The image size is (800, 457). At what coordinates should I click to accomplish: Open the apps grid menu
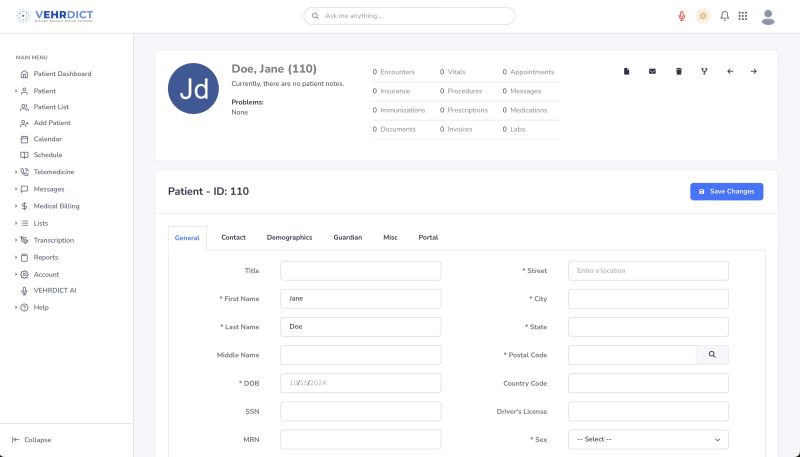pos(742,16)
